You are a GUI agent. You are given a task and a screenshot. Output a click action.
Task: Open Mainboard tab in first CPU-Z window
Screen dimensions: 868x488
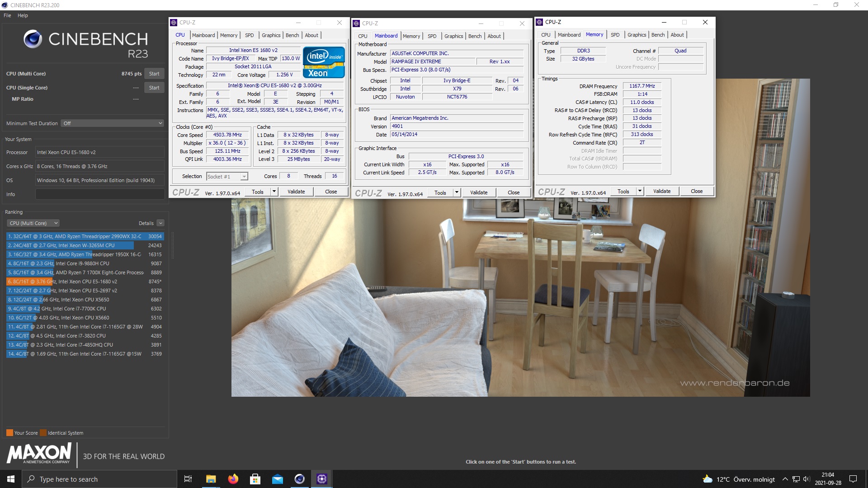(x=203, y=35)
